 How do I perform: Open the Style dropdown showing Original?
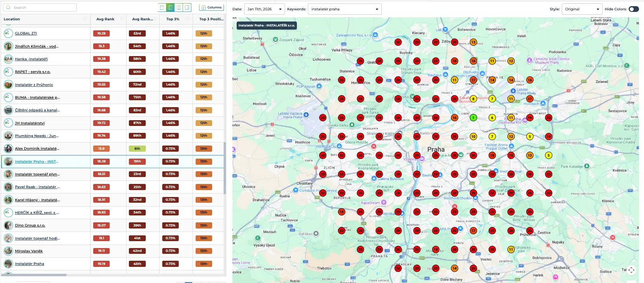pos(582,9)
